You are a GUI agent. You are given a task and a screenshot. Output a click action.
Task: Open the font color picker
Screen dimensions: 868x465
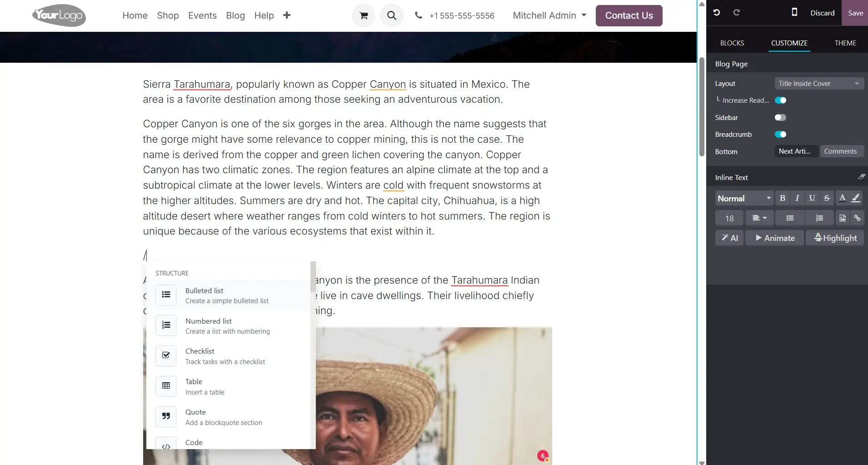[842, 198]
